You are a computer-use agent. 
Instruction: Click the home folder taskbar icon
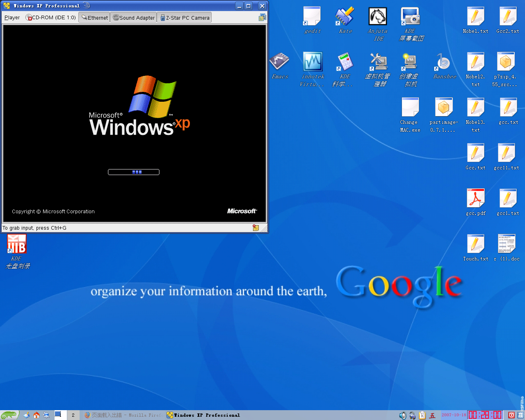[37, 415]
